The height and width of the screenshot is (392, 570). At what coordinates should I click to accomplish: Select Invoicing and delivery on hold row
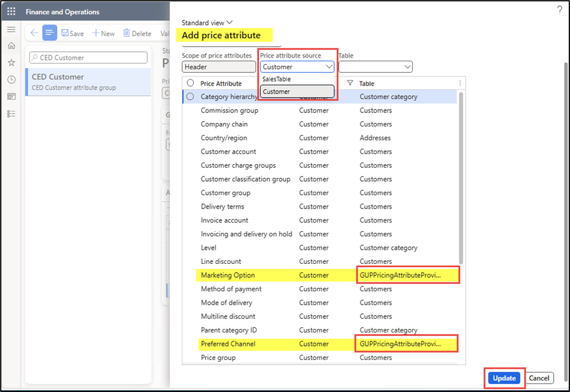click(x=320, y=234)
